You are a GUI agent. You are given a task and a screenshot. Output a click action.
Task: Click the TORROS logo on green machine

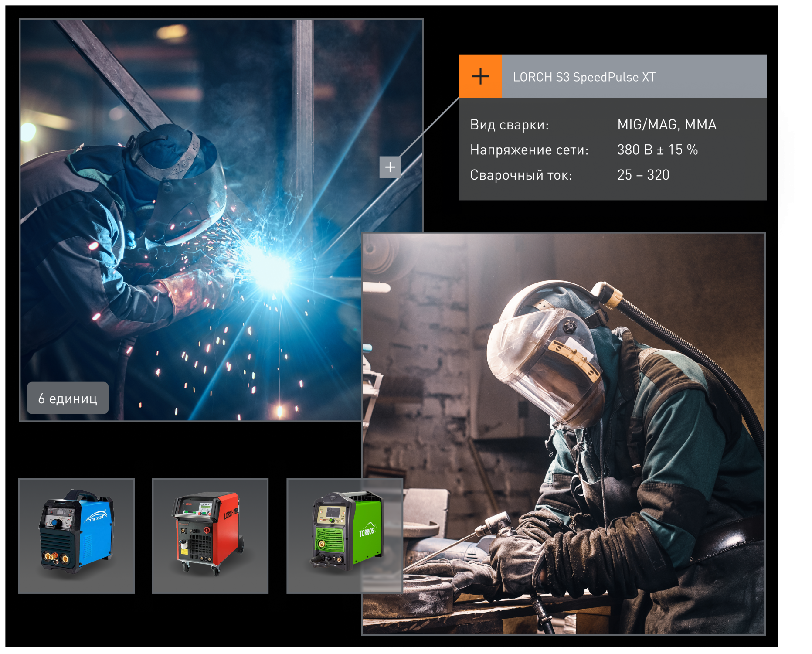click(x=367, y=531)
